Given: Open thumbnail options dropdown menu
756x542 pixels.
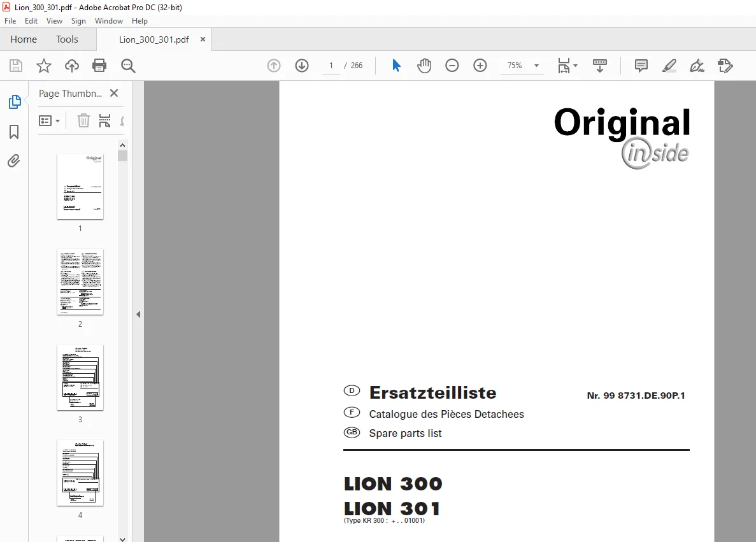Looking at the screenshot, I should pyautogui.click(x=49, y=120).
